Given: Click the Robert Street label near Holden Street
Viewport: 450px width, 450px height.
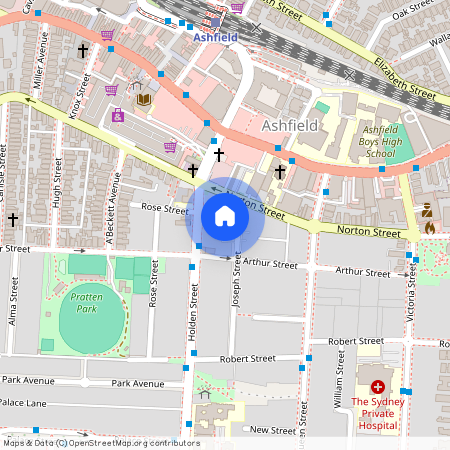Looking at the screenshot, I should point(248,359).
